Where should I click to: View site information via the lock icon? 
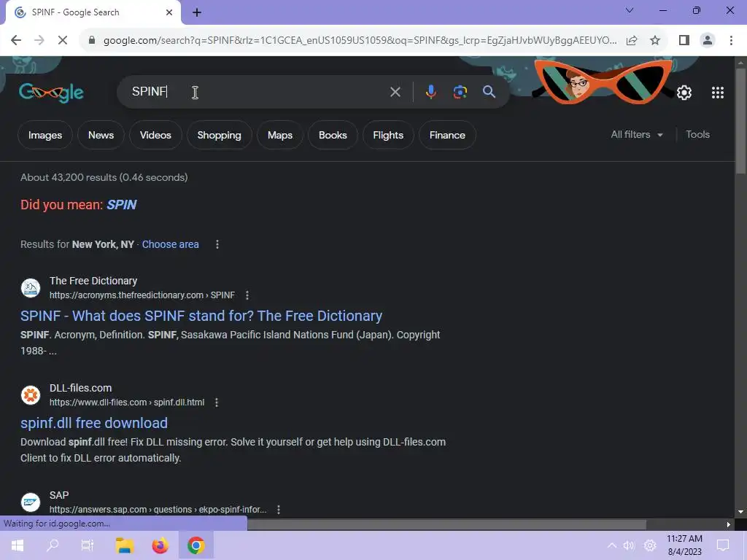coord(91,41)
